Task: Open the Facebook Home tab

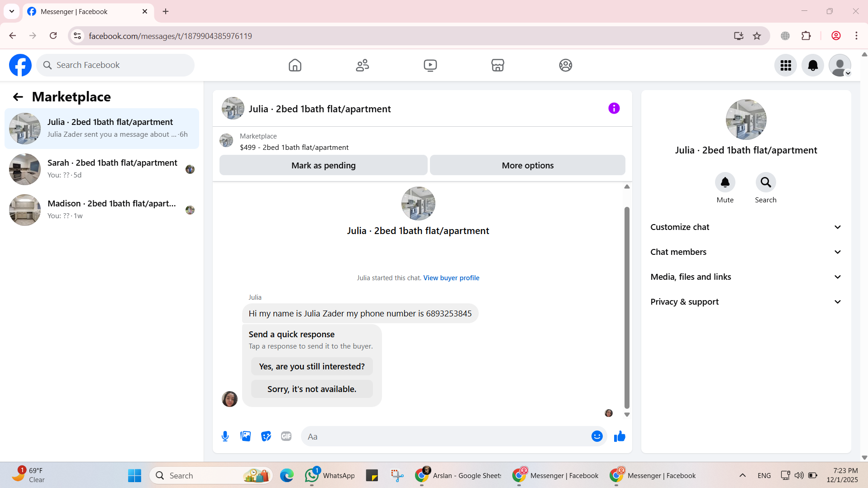Action: 295,65
